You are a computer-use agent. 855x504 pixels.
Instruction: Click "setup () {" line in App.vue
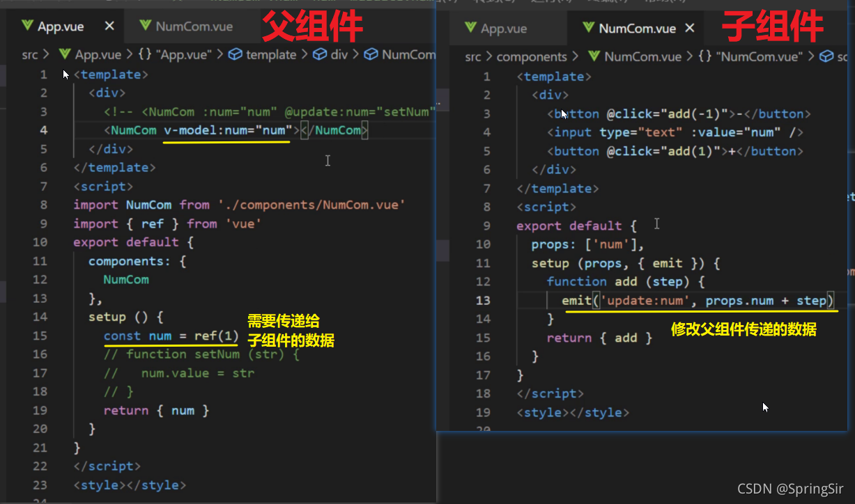pos(125,317)
